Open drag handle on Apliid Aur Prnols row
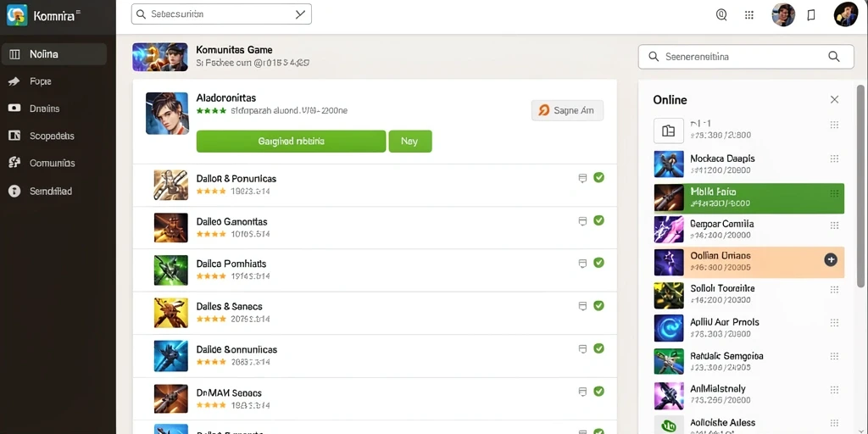Screen dimensions: 868x434 [834, 323]
